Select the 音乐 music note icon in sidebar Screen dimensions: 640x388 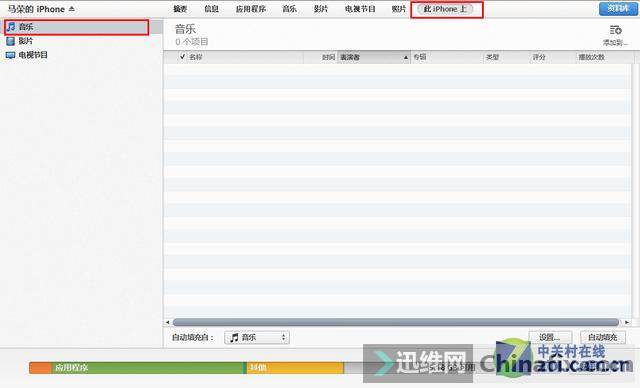tap(11, 27)
